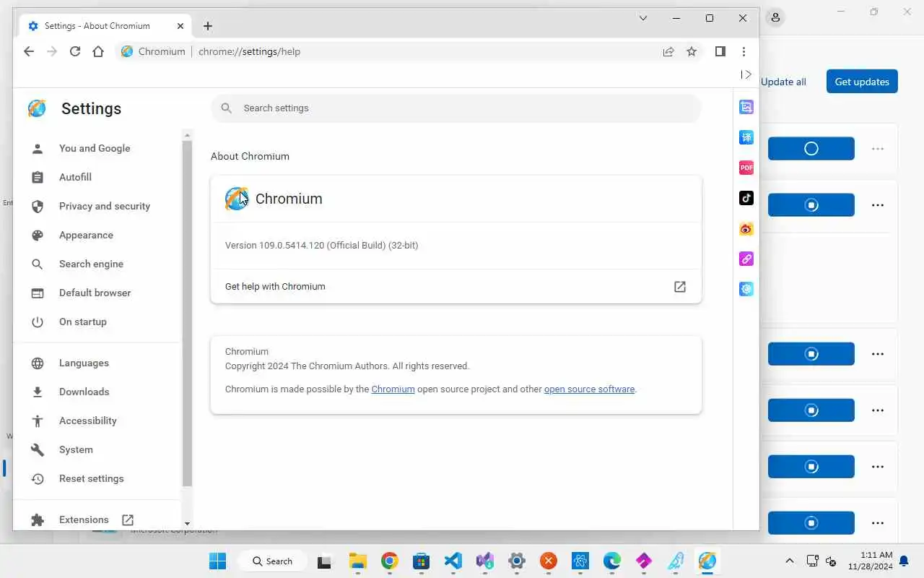Open the Windows Start menu
Screen dimensions: 924x578
click(x=217, y=561)
